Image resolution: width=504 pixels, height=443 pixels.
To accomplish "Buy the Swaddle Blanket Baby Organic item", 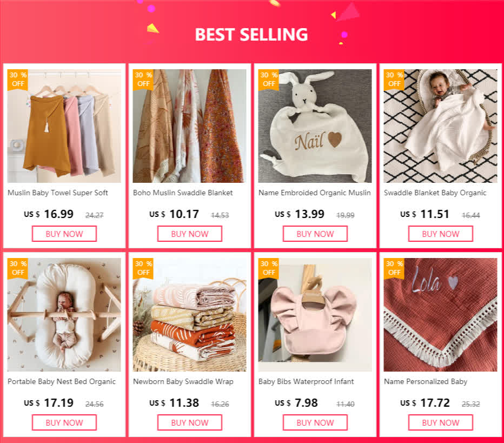I will pos(441,234).
